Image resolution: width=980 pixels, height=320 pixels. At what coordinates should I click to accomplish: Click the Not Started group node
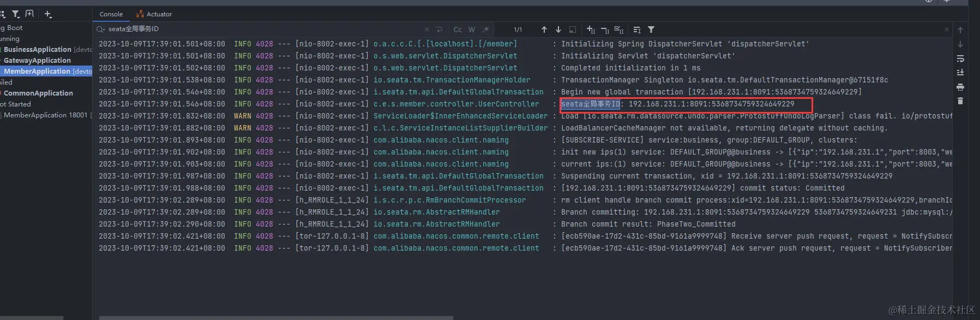click(x=15, y=104)
